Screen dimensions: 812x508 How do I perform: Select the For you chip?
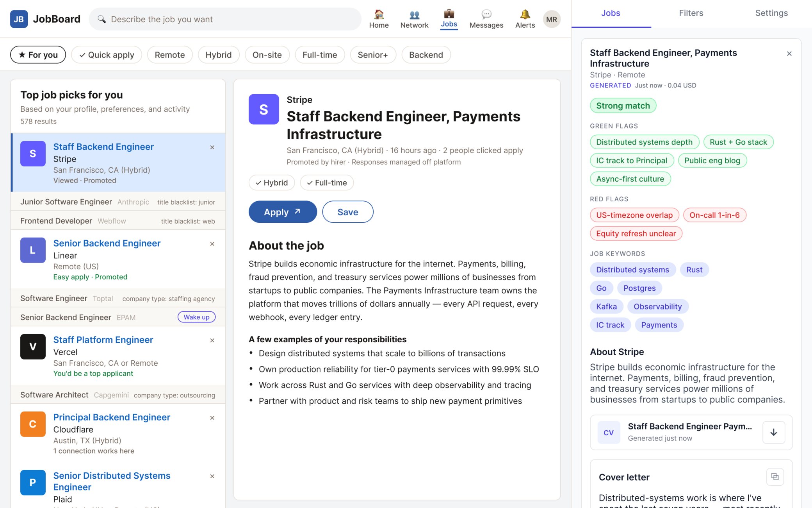pyautogui.click(x=38, y=55)
